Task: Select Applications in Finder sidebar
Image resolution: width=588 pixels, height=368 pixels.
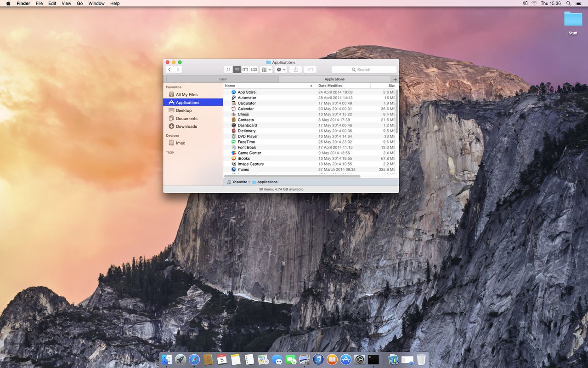Action: pos(193,103)
